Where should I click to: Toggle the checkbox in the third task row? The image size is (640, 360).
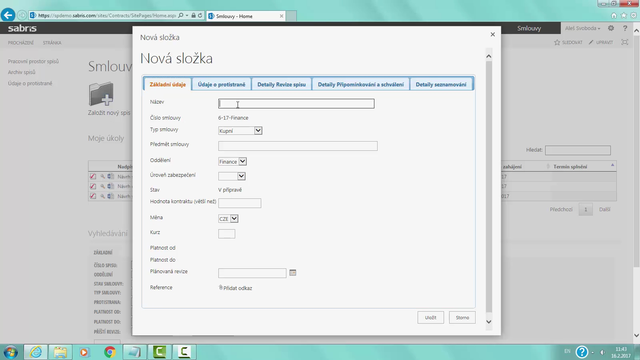(x=93, y=196)
